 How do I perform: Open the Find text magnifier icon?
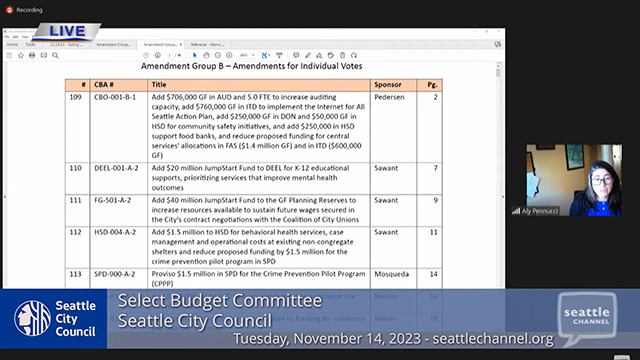pyautogui.click(x=56, y=55)
